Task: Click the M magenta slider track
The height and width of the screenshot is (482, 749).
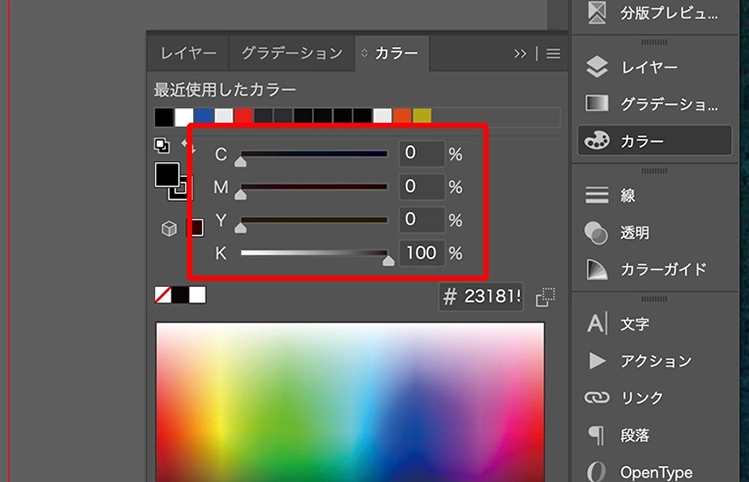Action: pyautogui.click(x=314, y=187)
